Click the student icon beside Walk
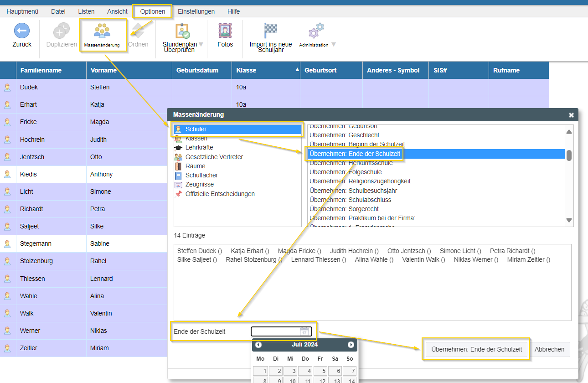The width and height of the screenshot is (588, 383). (7, 313)
